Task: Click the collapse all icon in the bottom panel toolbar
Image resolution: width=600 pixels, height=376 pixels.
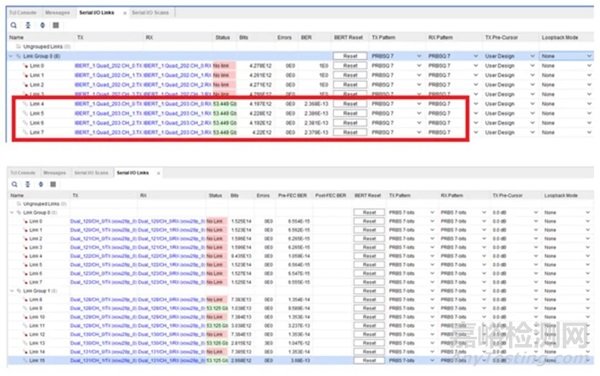Action: coord(28,184)
